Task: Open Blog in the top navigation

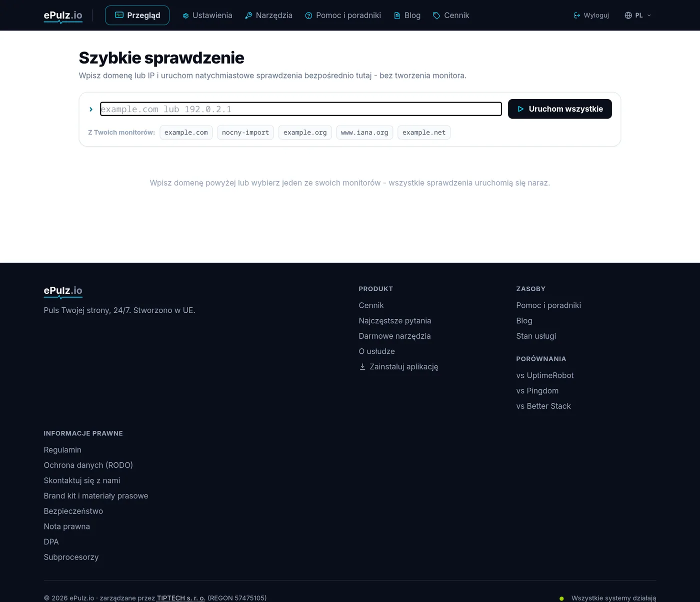Action: pos(407,16)
